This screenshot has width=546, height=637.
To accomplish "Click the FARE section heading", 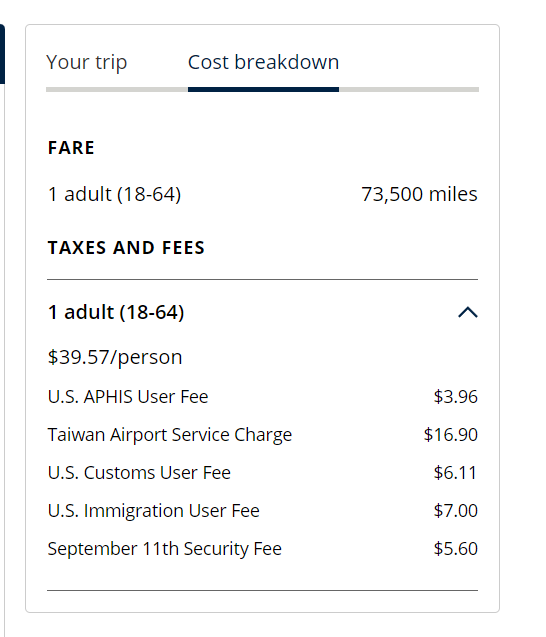I will 72,148.
